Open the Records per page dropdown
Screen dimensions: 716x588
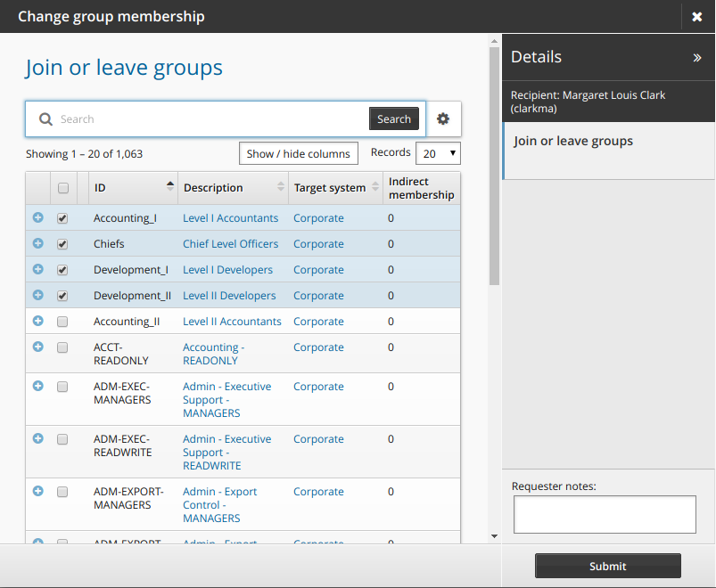tap(438, 152)
